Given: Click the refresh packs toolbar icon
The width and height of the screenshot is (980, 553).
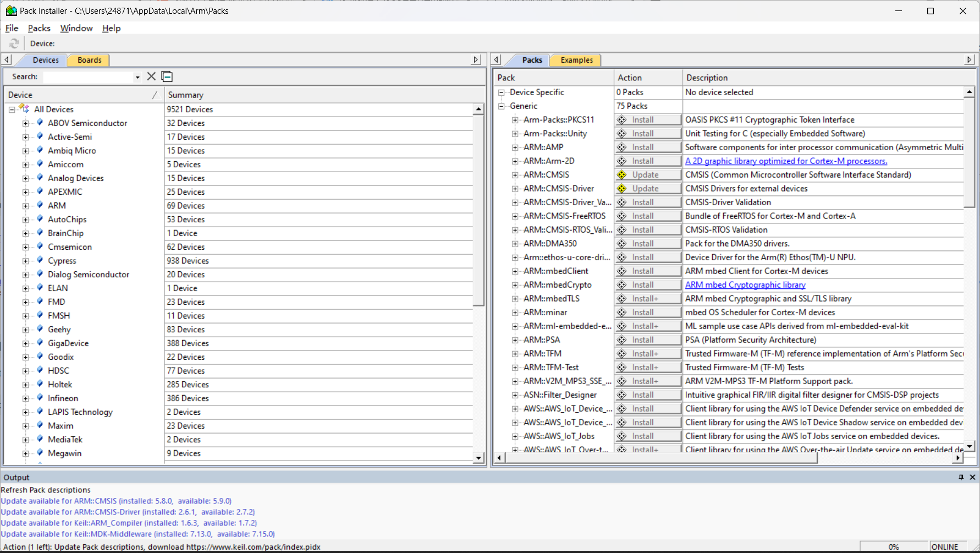Looking at the screenshot, I should click(14, 43).
